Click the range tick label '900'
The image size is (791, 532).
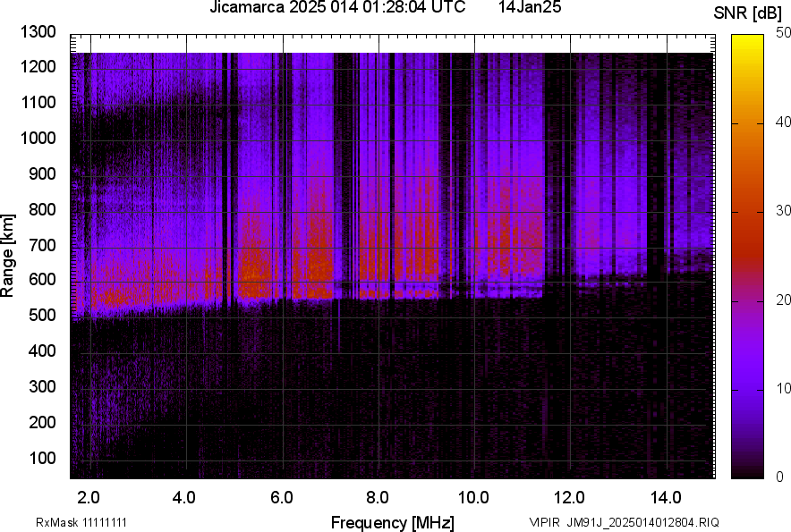click(42, 173)
